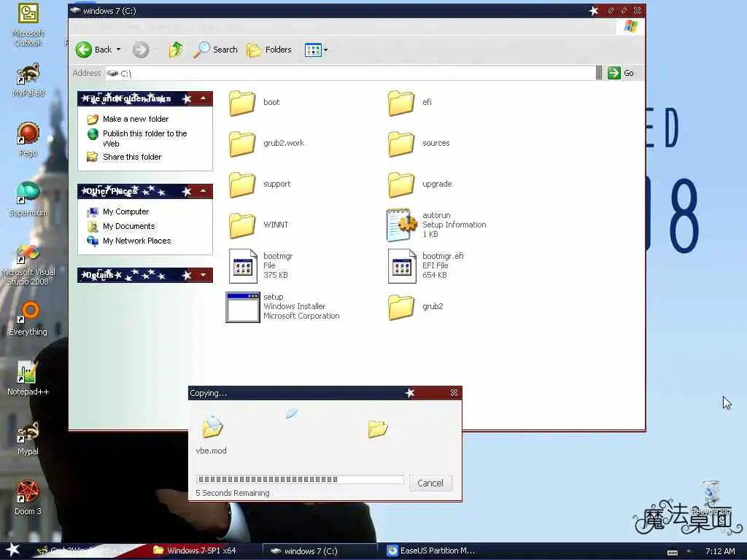Open the Recycle Bin

tap(711, 497)
